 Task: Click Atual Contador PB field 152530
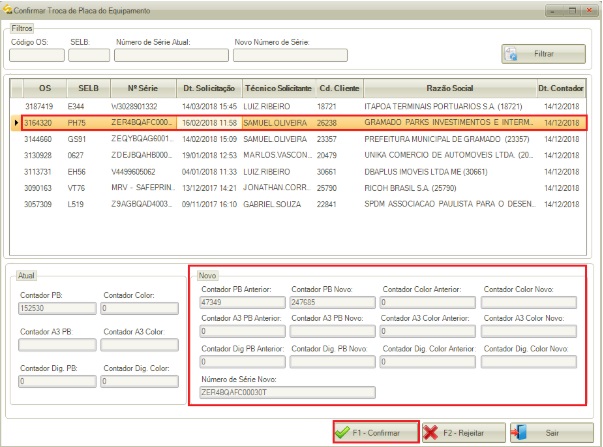pyautogui.click(x=57, y=308)
